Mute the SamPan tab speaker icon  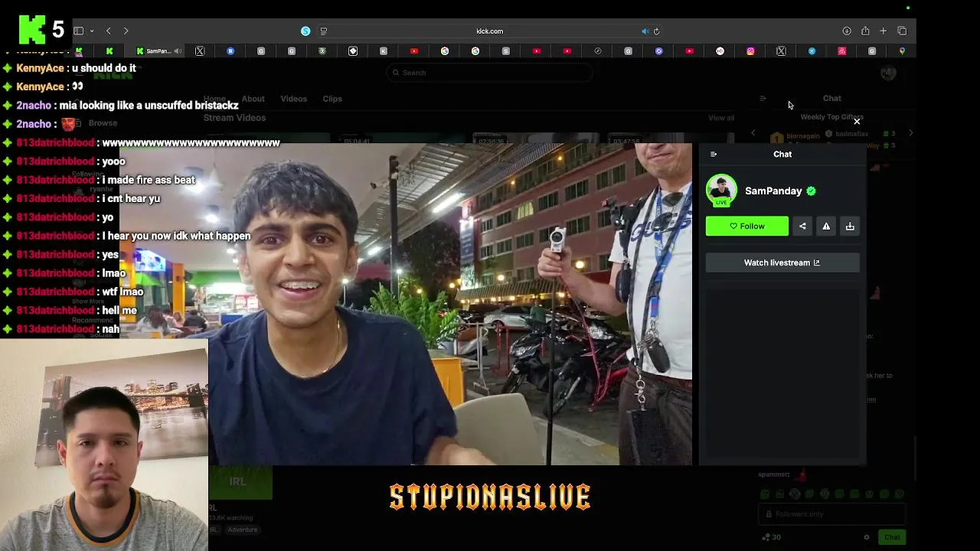(x=178, y=51)
